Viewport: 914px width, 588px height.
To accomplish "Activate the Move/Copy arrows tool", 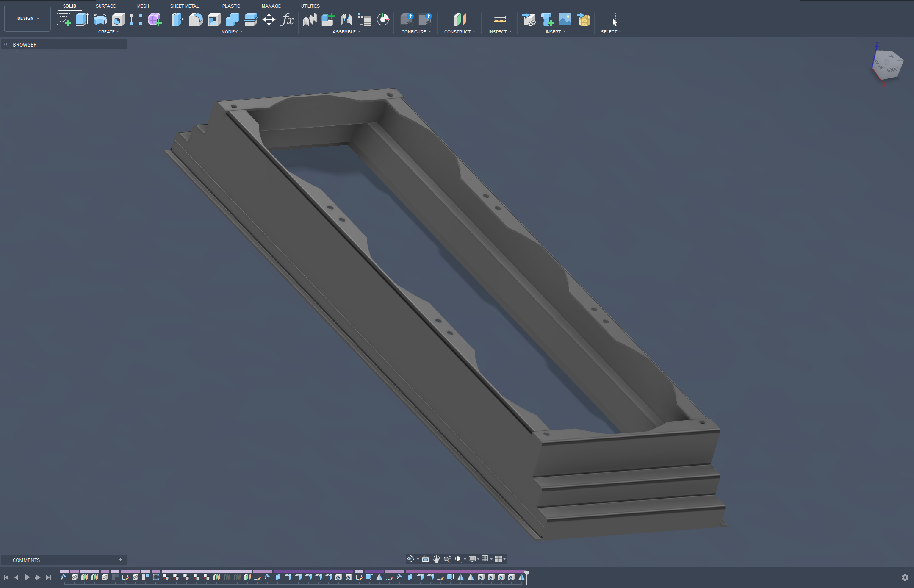I will coord(269,19).
